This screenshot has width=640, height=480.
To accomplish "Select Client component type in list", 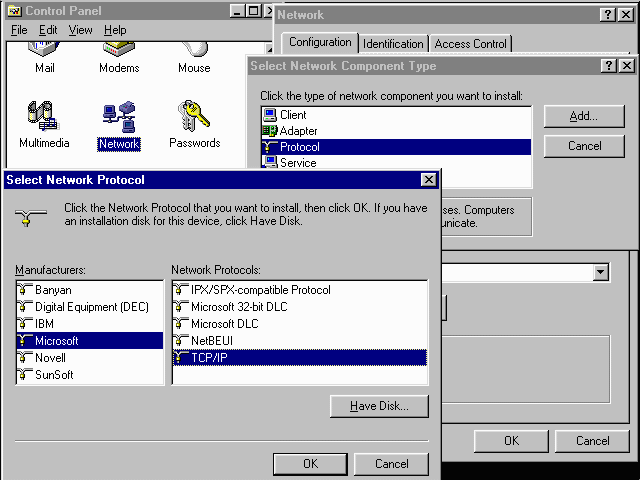I will click(x=293, y=115).
